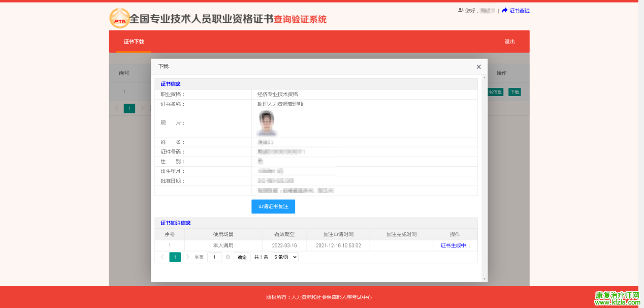Click the green 下载 button behind dialog
Screen dimensions: 644x308
pyautogui.click(x=514, y=92)
